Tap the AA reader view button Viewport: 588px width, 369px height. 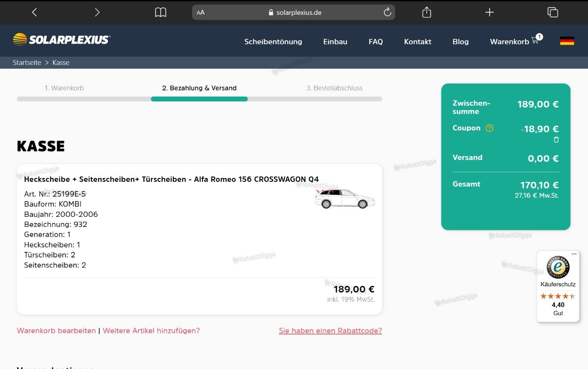click(200, 13)
